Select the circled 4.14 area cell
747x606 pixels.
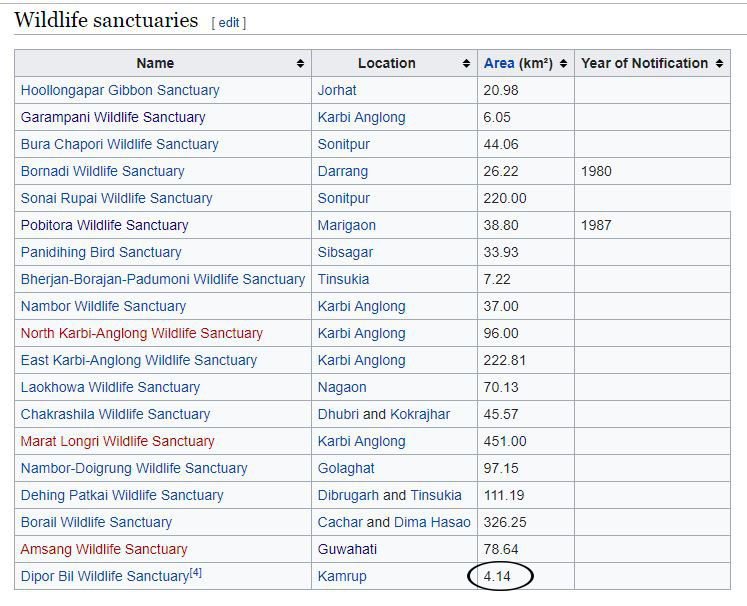click(501, 576)
